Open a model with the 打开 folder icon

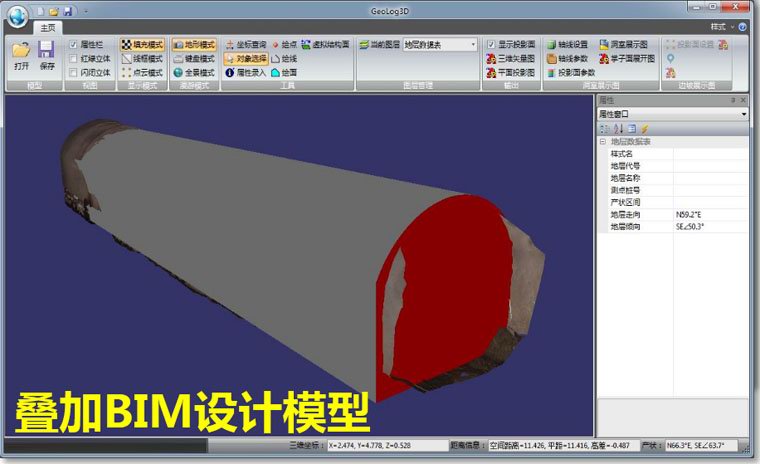[21, 56]
